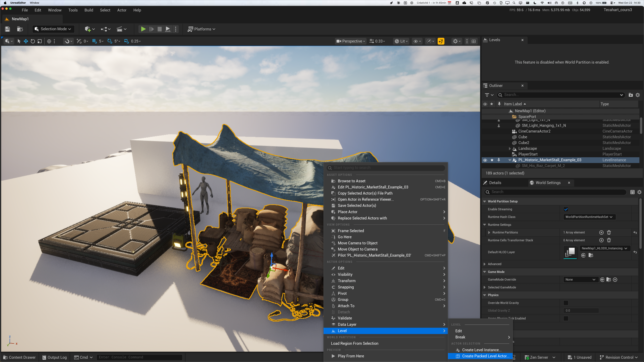The image size is (644, 362).
Task: Click the Default HLOD Layer thumbnail
Action: pos(570,252)
